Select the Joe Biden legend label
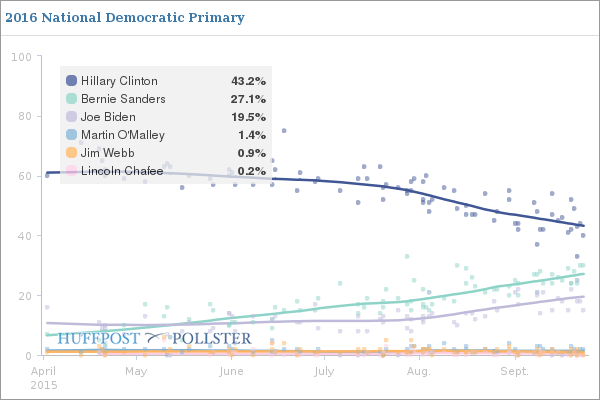600x400 pixels. [x=110, y=117]
